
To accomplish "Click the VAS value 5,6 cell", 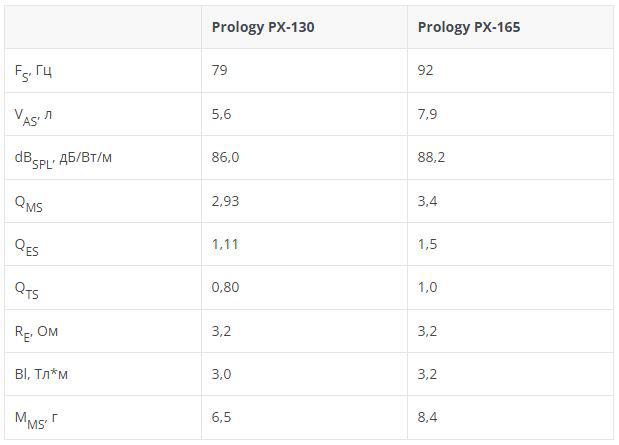I will coord(222,114).
